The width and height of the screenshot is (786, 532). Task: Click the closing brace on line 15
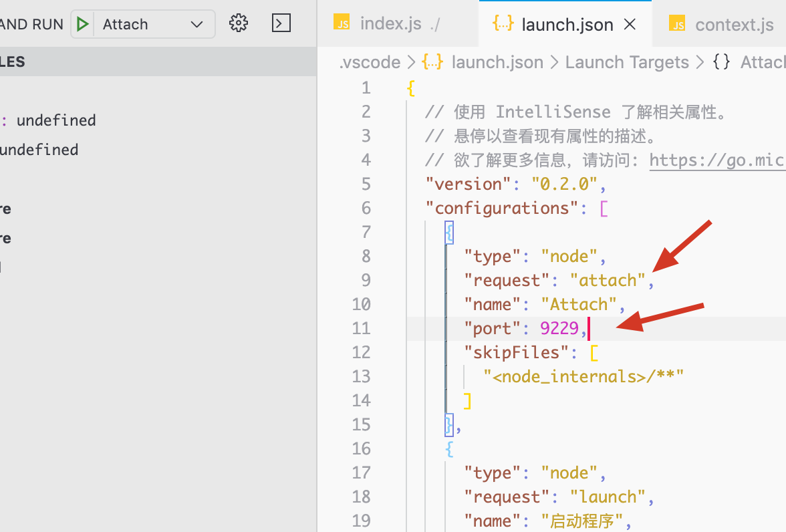click(449, 424)
